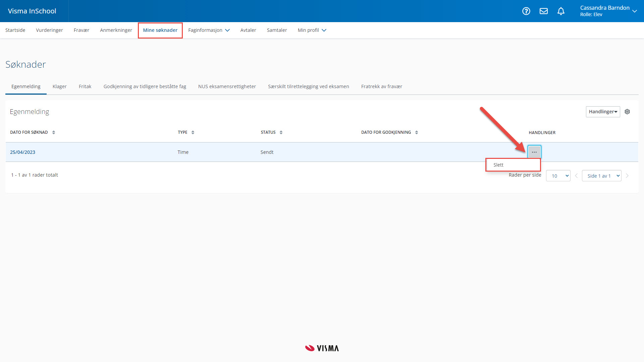The width and height of the screenshot is (644, 362).
Task: Select Slett from the context menu
Action: [x=498, y=165]
